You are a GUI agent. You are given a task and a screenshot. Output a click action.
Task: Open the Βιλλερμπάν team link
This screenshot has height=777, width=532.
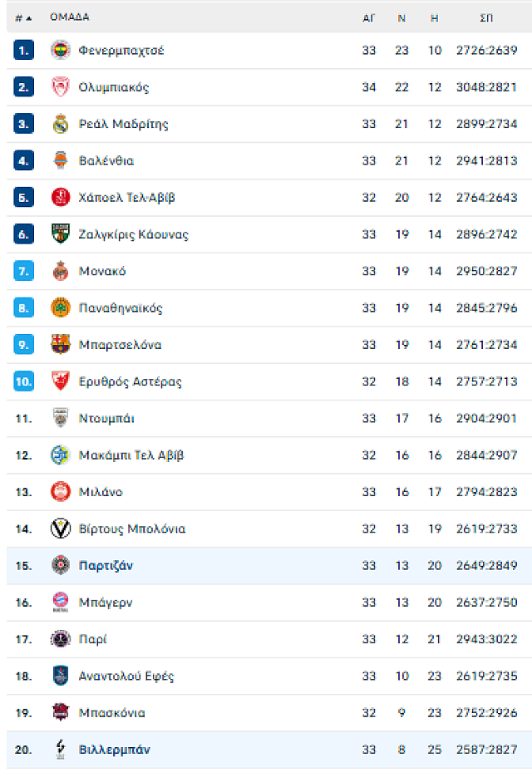[x=114, y=750]
